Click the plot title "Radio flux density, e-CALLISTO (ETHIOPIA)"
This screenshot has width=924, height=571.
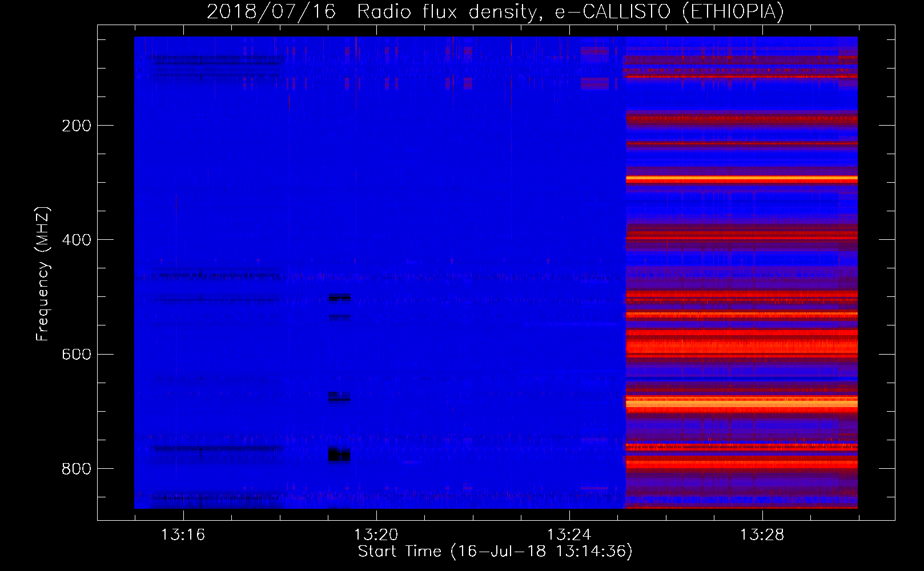coord(570,12)
